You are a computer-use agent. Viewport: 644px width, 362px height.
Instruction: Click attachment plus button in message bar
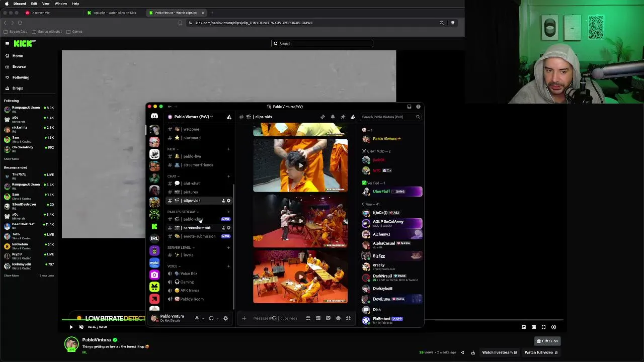click(x=244, y=318)
